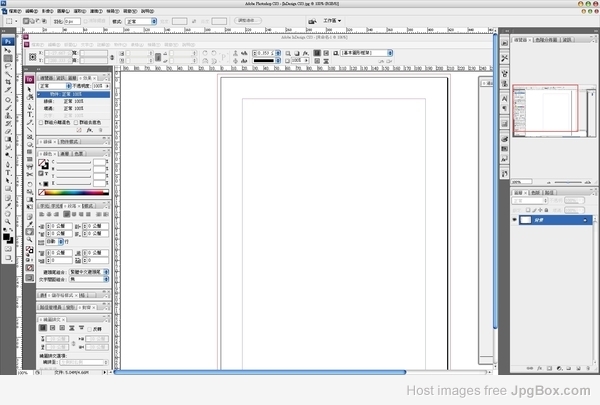Viewport: 600px width, 405px height.
Task: Select the Photoshop Lasso tool
Action: click(x=8, y=66)
